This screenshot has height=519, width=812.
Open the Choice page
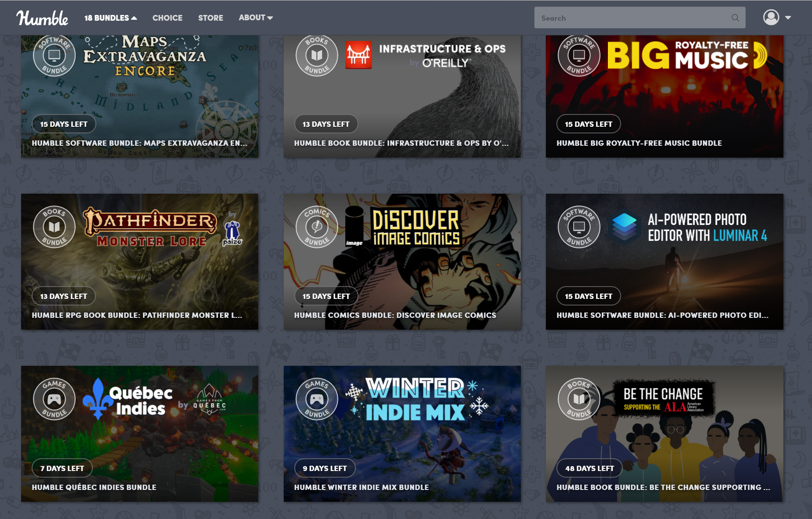click(x=168, y=18)
